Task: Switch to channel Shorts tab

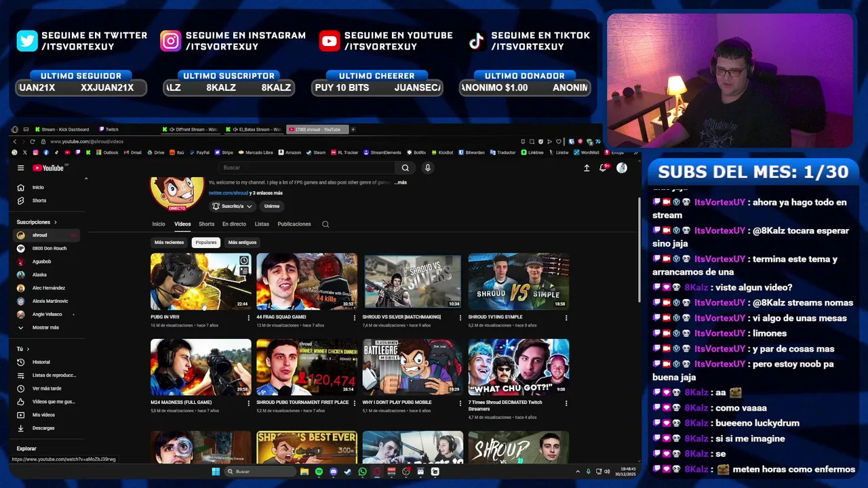Action: click(206, 224)
